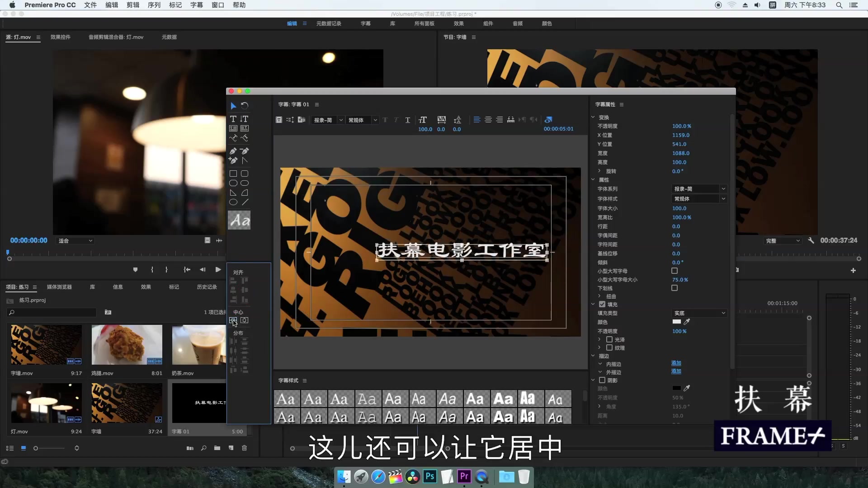Switch to 效果控件 tab
Viewport: 868px width, 488px height.
pyautogui.click(x=61, y=37)
